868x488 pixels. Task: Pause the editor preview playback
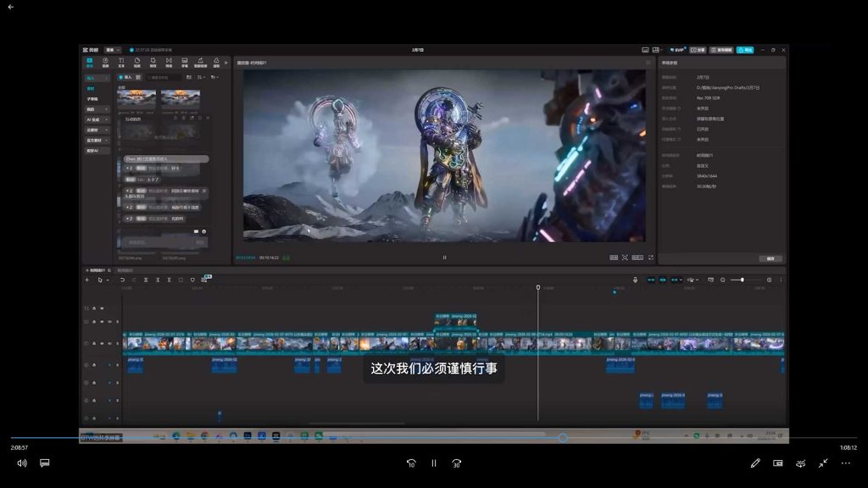[x=444, y=258]
